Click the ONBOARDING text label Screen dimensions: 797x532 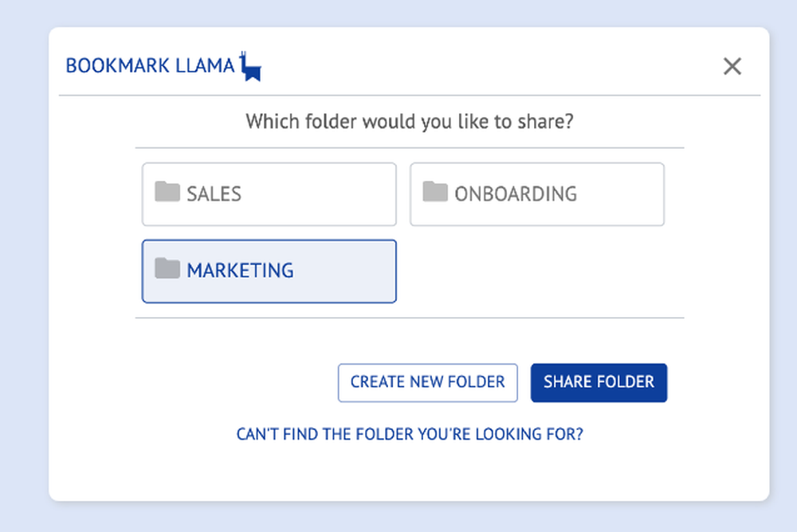(516, 194)
